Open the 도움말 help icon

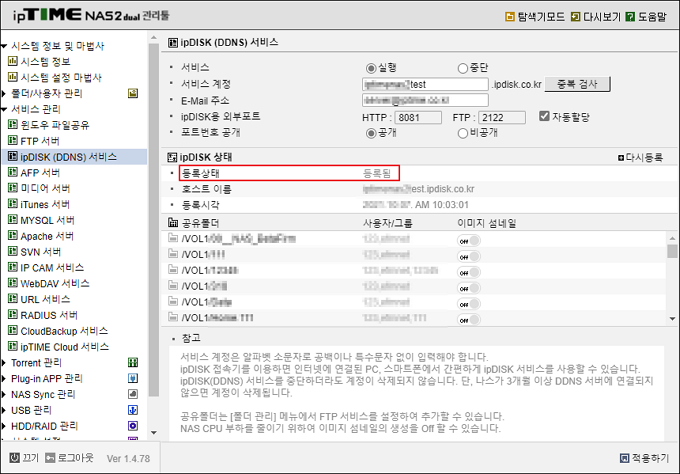pos(631,17)
